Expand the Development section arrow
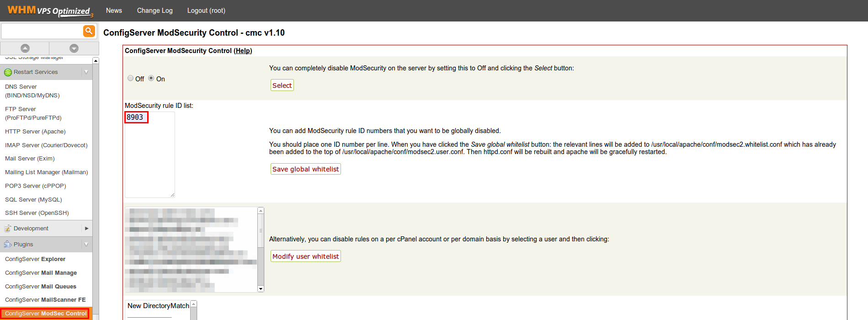 pyautogui.click(x=86, y=229)
